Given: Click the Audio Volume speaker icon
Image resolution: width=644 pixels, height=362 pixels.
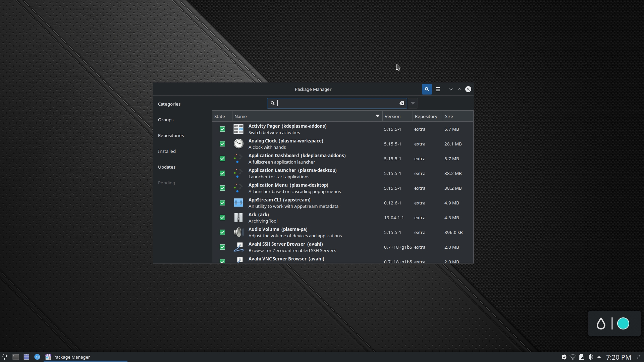Looking at the screenshot, I should pyautogui.click(x=238, y=232).
